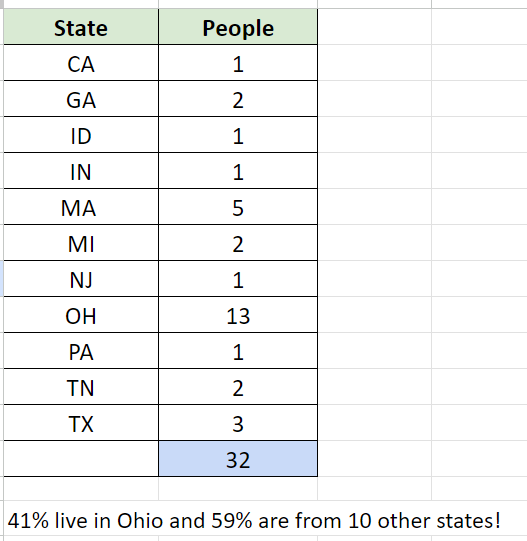This screenshot has width=527, height=541.
Task: Select the State header cell
Action: coord(81,28)
